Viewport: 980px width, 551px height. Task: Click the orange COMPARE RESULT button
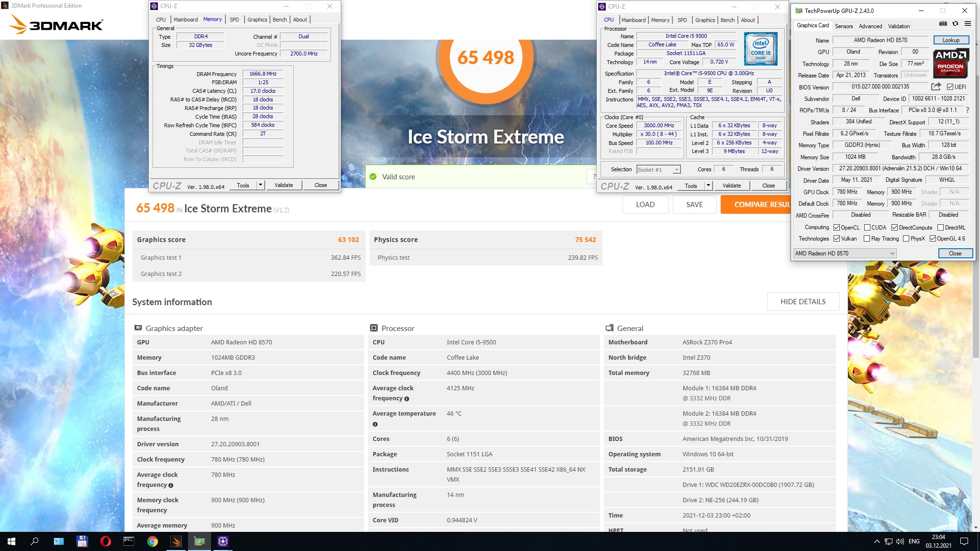(x=756, y=205)
